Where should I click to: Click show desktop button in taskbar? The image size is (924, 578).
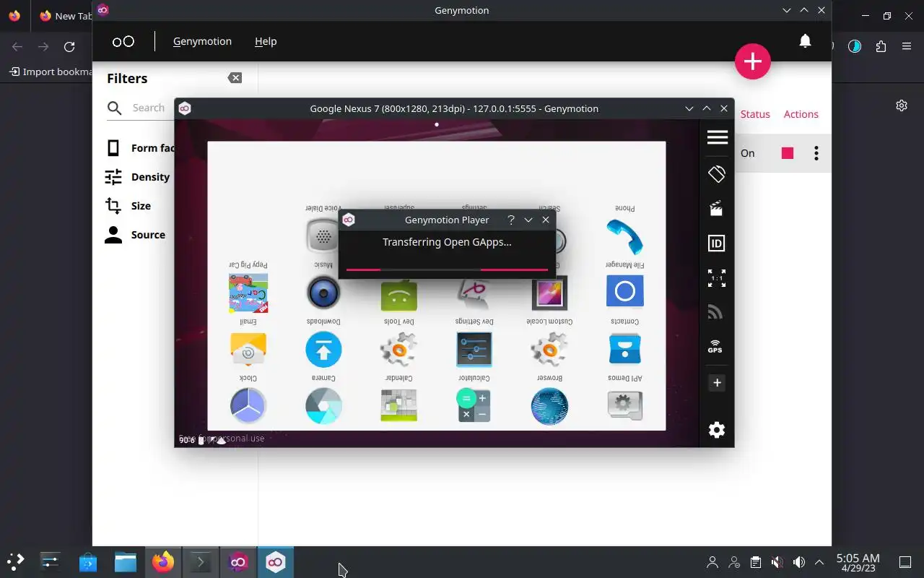click(x=905, y=562)
